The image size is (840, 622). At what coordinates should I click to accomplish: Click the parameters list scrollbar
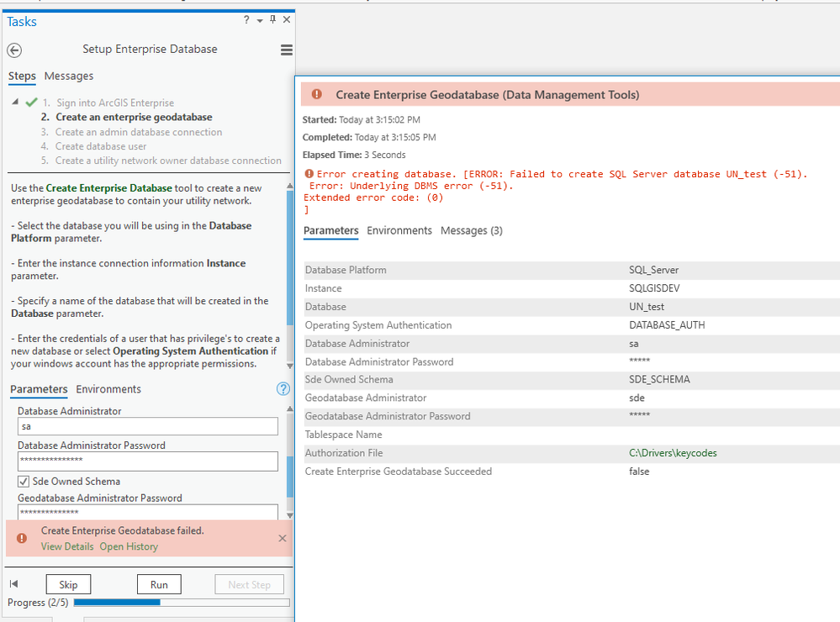coord(290,477)
